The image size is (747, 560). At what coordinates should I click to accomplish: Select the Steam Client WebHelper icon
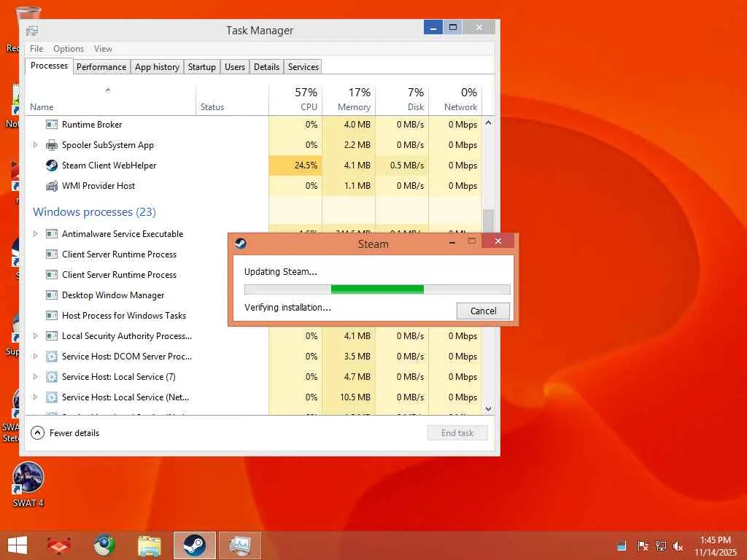click(52, 166)
